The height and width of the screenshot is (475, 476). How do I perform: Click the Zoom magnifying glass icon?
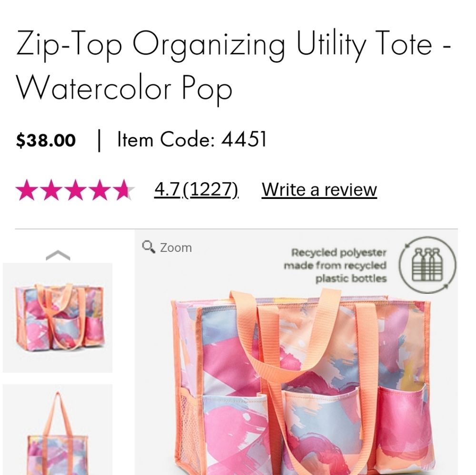(x=148, y=247)
